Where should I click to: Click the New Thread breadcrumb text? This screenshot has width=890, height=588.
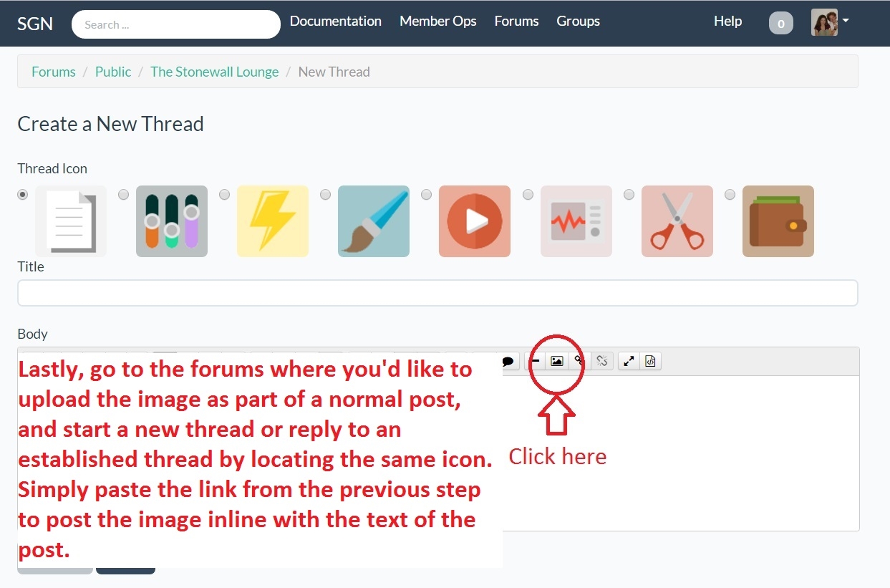pyautogui.click(x=334, y=72)
